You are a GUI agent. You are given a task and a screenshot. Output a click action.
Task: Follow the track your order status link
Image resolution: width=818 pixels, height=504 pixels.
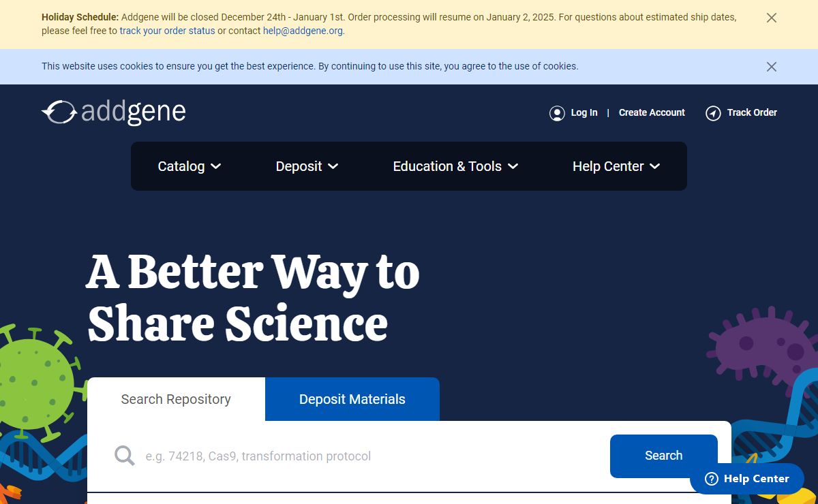tap(167, 31)
